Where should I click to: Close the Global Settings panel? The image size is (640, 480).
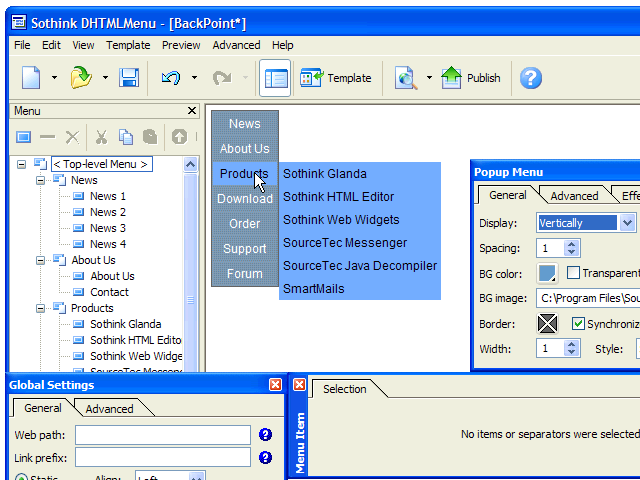click(x=276, y=384)
